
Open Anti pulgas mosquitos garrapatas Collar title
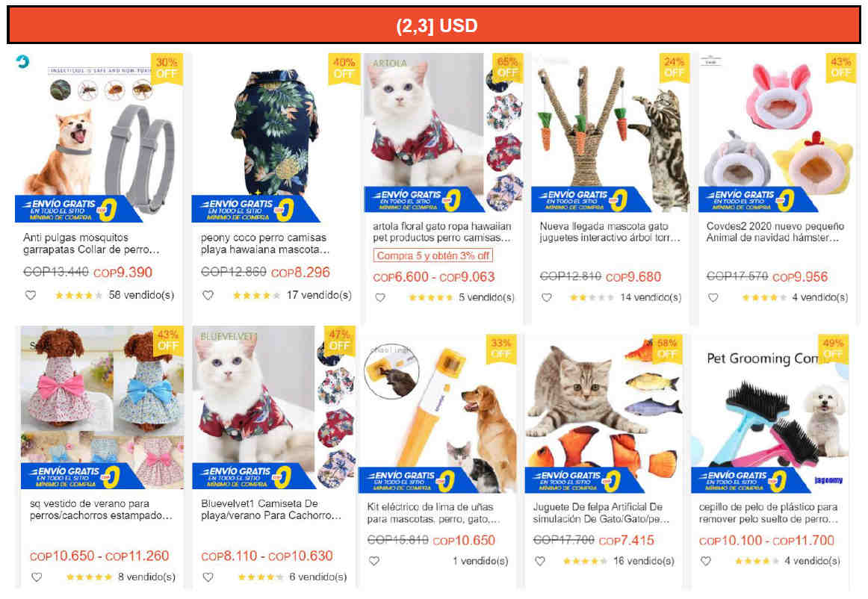(91, 243)
